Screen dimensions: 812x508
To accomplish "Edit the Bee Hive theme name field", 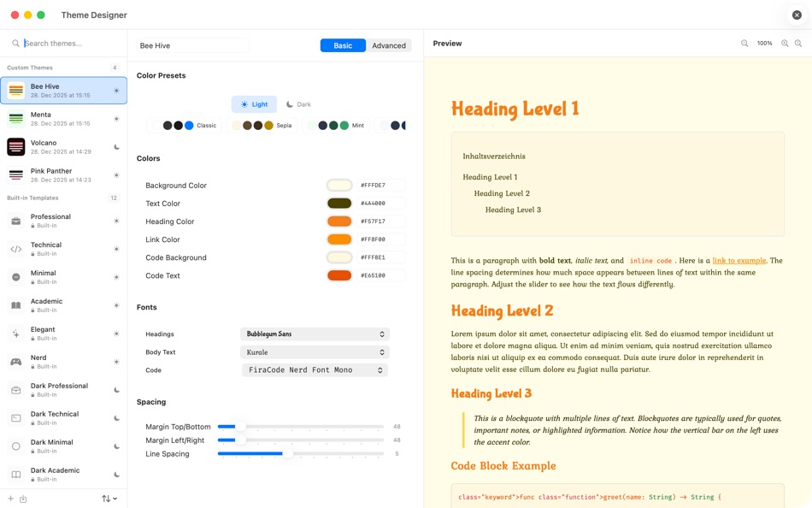I will (x=192, y=45).
